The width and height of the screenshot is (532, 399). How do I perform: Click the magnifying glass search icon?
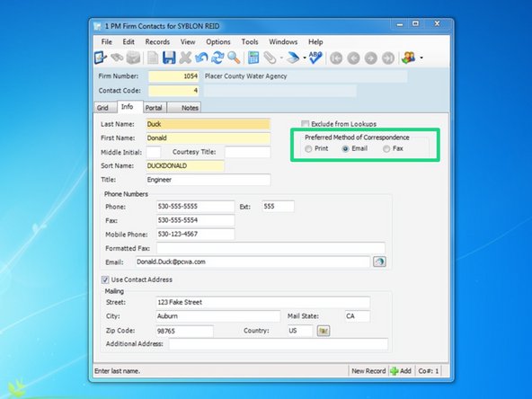[234, 58]
